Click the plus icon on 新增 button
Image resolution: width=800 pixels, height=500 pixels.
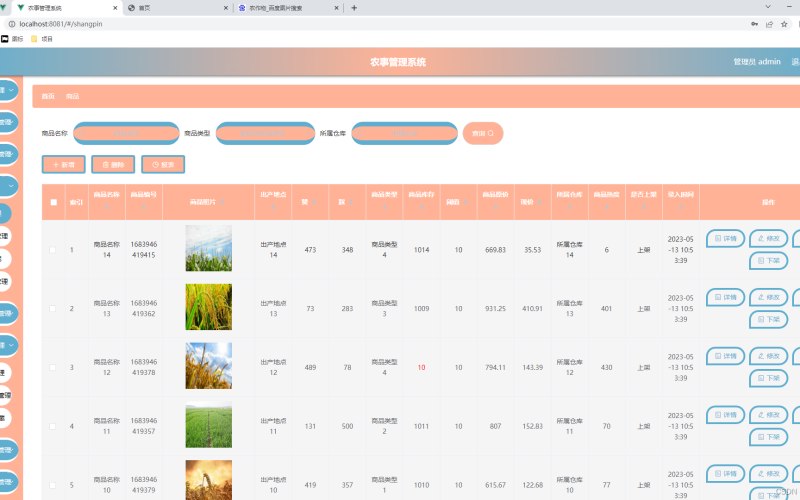click(x=56, y=165)
